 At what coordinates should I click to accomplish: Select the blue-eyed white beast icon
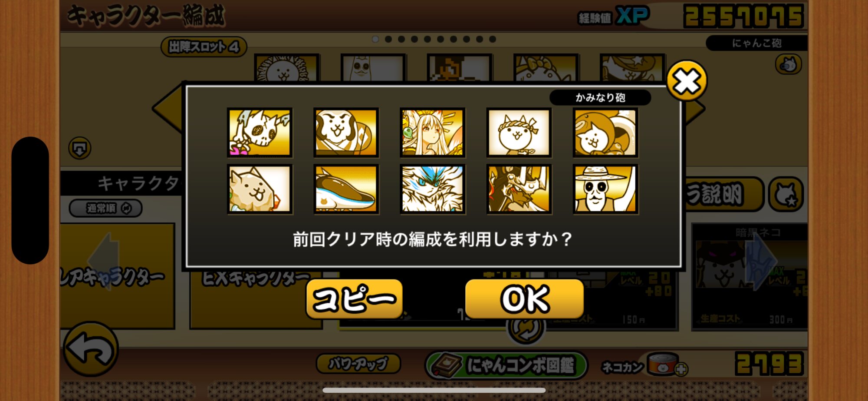pos(432,189)
